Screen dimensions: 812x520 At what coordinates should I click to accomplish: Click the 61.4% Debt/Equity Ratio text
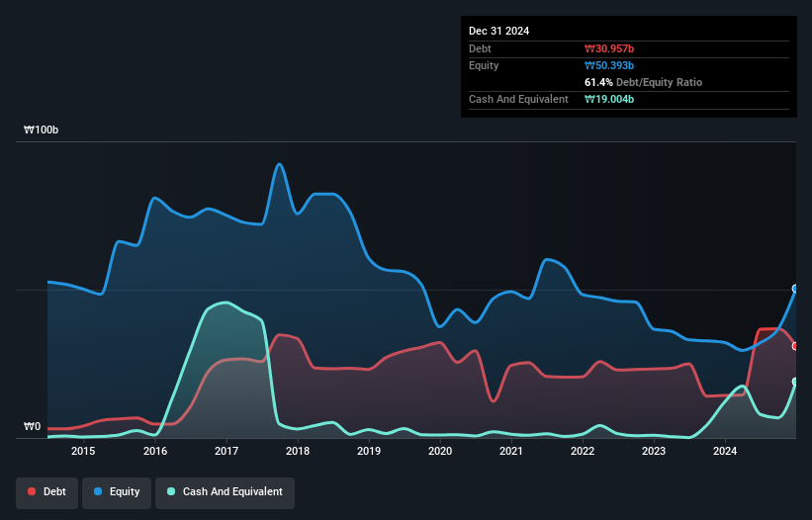[x=643, y=82]
